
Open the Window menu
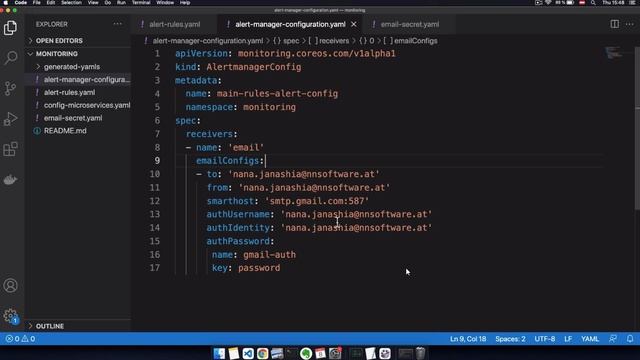tap(165, 2)
